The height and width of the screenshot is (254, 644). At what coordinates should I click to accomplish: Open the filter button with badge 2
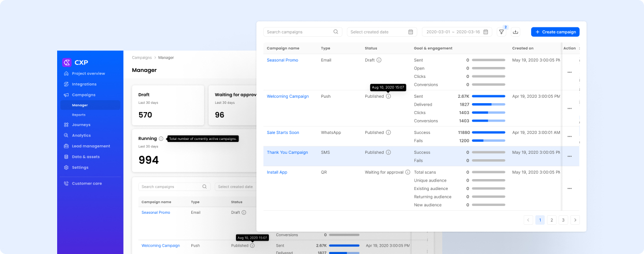click(501, 32)
